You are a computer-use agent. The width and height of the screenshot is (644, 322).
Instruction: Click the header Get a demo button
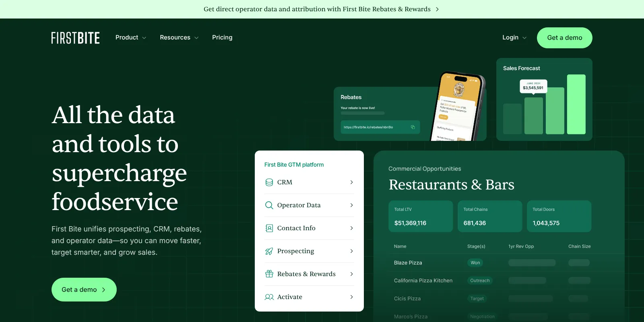coord(565,38)
